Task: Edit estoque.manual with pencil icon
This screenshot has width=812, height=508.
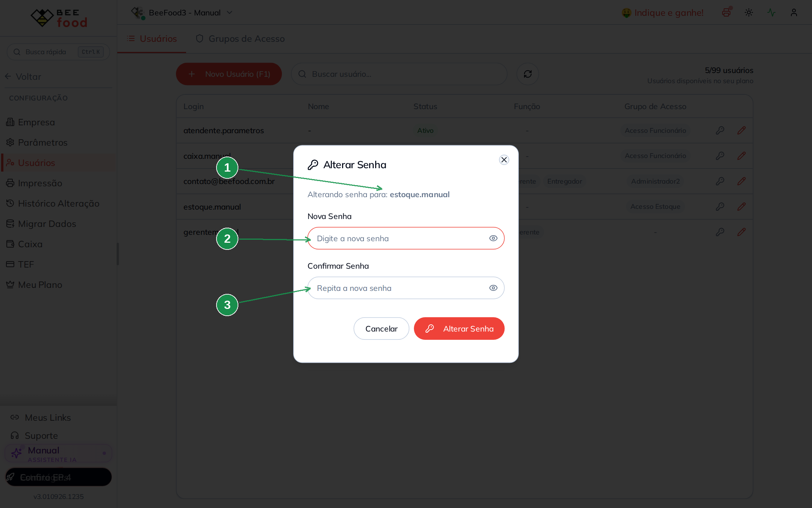Action: click(741, 207)
